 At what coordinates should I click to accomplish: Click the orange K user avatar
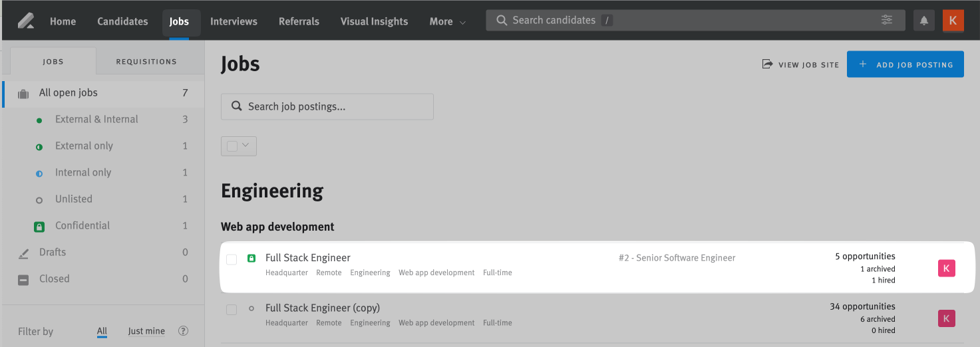[x=953, y=21]
